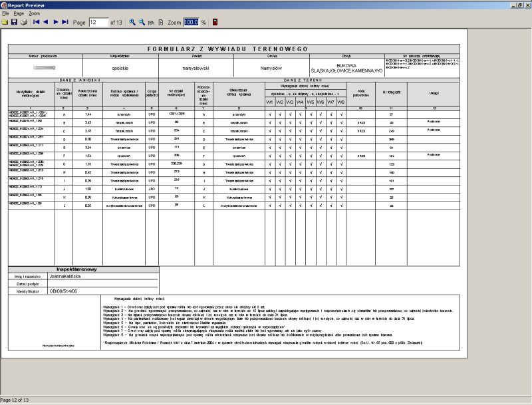Select the "Namysłów" cell in the report header
The width and height of the screenshot is (532, 405).
(x=271, y=68)
